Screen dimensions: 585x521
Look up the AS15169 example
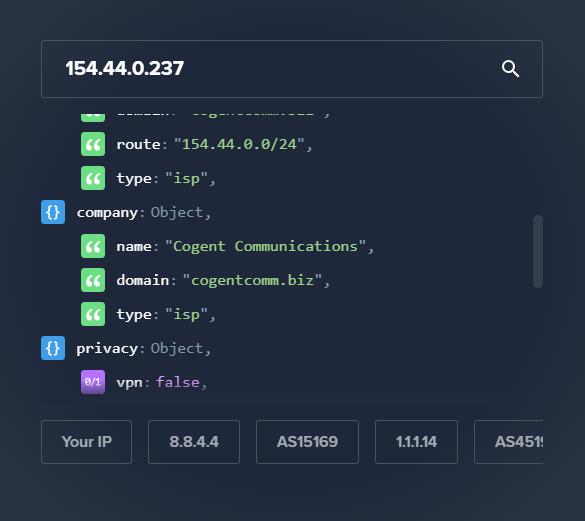pos(307,442)
